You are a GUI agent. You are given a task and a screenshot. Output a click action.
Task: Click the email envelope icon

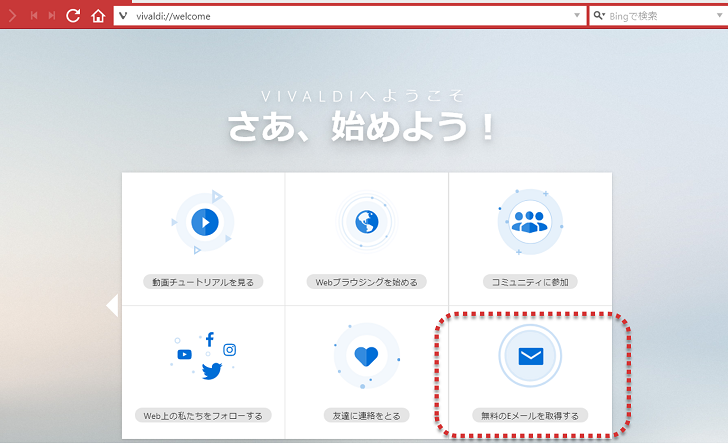[x=530, y=356]
